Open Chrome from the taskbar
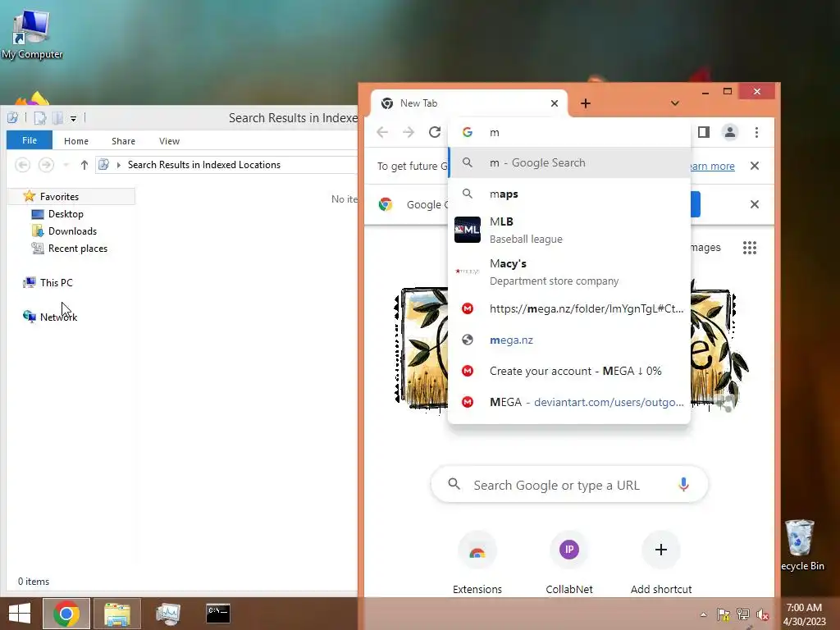The height and width of the screenshot is (630, 840). (66, 614)
